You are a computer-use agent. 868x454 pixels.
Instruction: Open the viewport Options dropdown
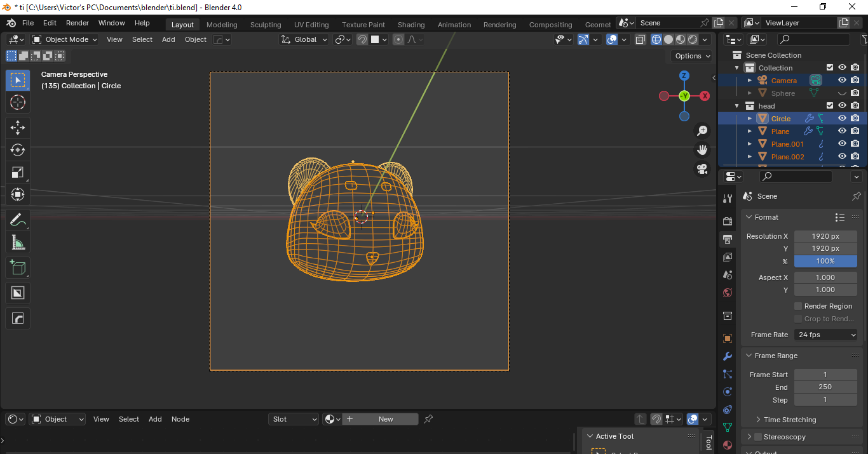pos(692,56)
